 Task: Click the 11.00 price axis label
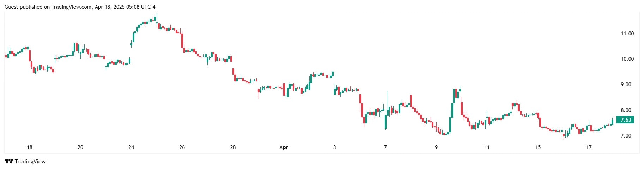click(627, 34)
